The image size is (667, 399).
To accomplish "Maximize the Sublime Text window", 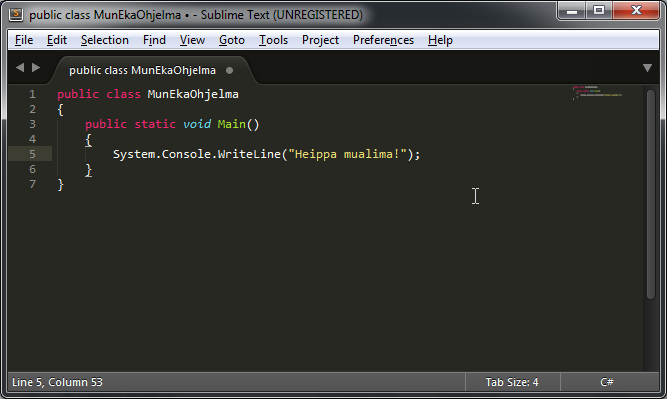I will 599,11.
